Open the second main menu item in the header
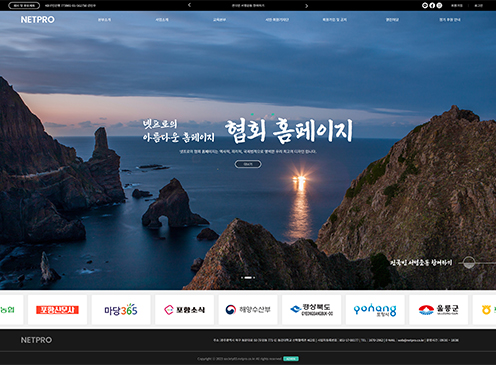 coord(162,20)
